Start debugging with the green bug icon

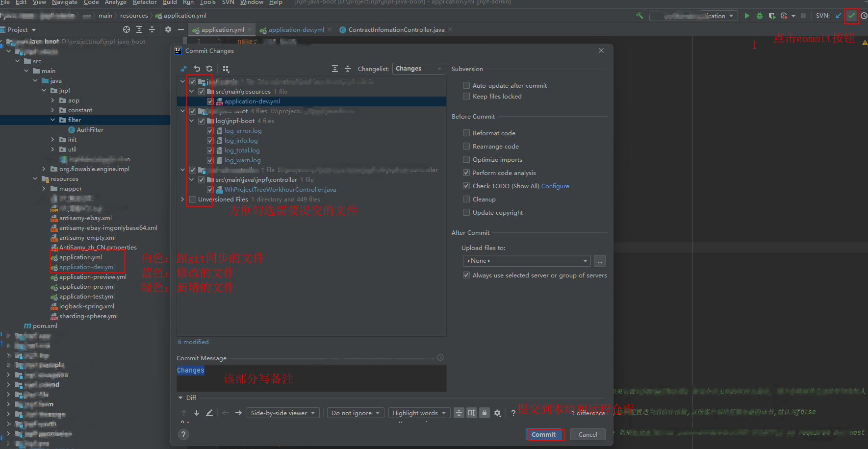pos(759,16)
